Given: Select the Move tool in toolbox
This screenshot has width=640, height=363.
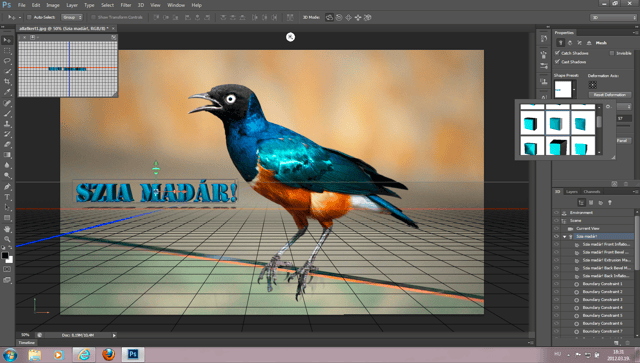Looking at the screenshot, I should pyautogui.click(x=7, y=40).
